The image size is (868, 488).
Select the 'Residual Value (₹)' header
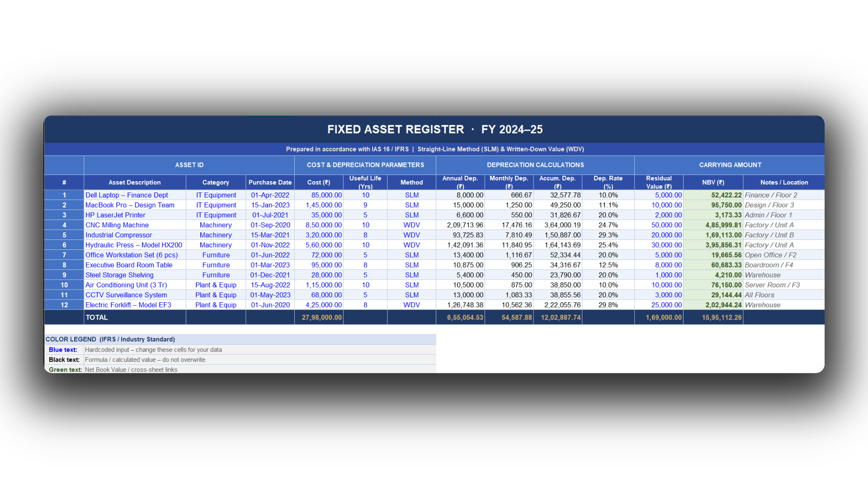(x=659, y=183)
